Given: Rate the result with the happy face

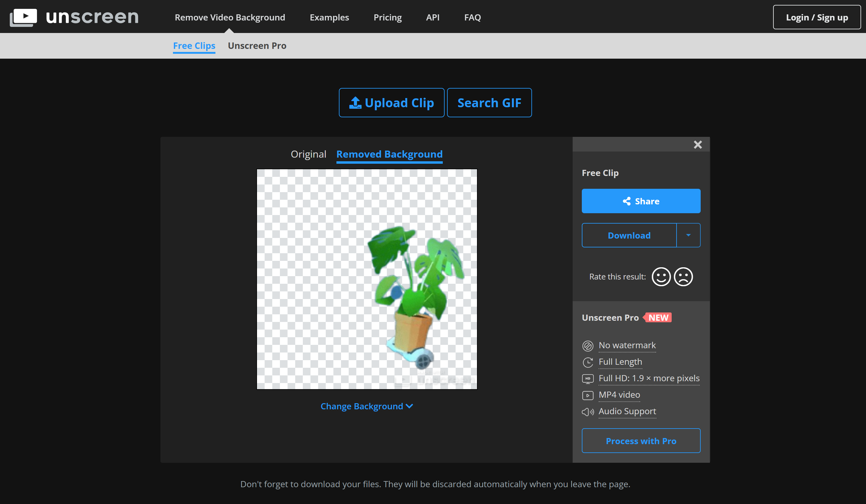Looking at the screenshot, I should [x=661, y=276].
